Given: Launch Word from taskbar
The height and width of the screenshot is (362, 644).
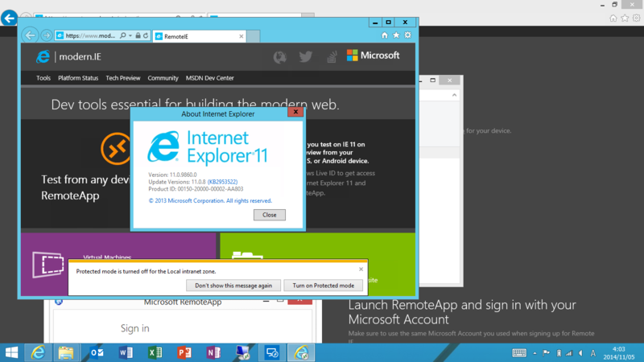Looking at the screenshot, I should [126, 352].
